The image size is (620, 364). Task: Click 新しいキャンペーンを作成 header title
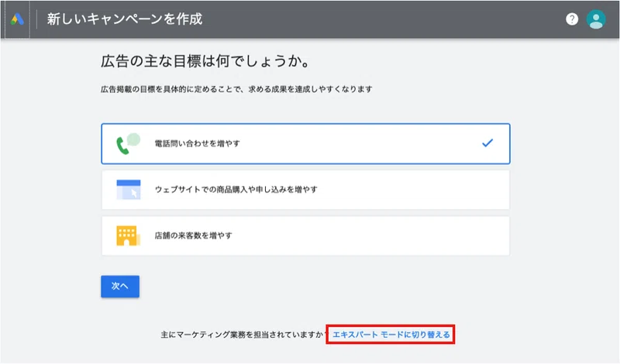click(x=125, y=19)
